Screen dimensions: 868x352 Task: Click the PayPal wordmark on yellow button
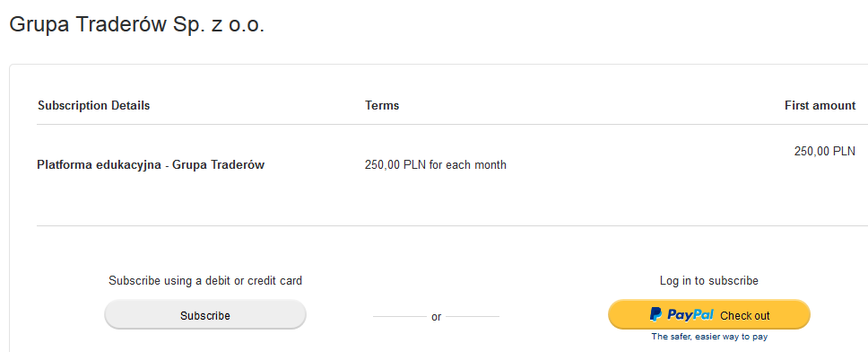[x=690, y=315]
